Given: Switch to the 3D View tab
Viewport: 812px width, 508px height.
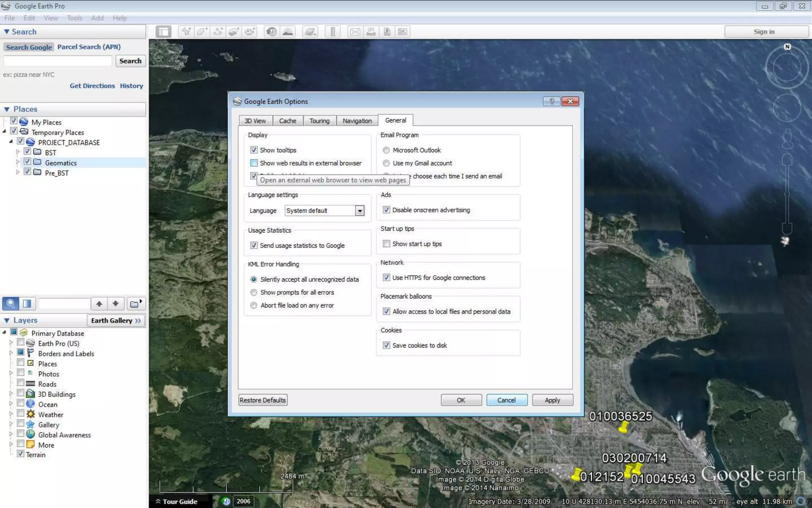Looking at the screenshot, I should pyautogui.click(x=255, y=121).
